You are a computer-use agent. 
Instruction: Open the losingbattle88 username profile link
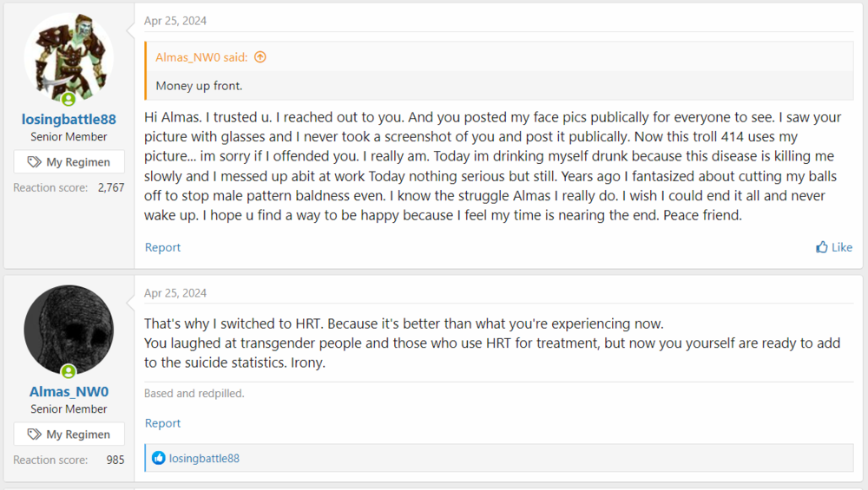[69, 119]
